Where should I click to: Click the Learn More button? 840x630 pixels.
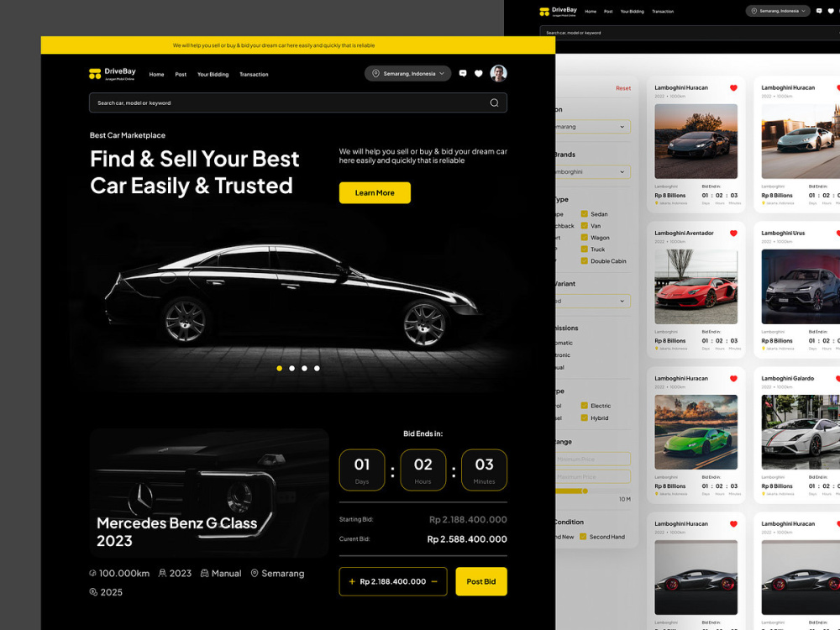tap(375, 193)
